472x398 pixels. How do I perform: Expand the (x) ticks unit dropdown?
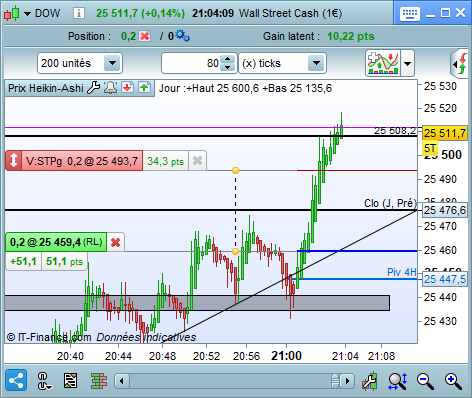316,63
